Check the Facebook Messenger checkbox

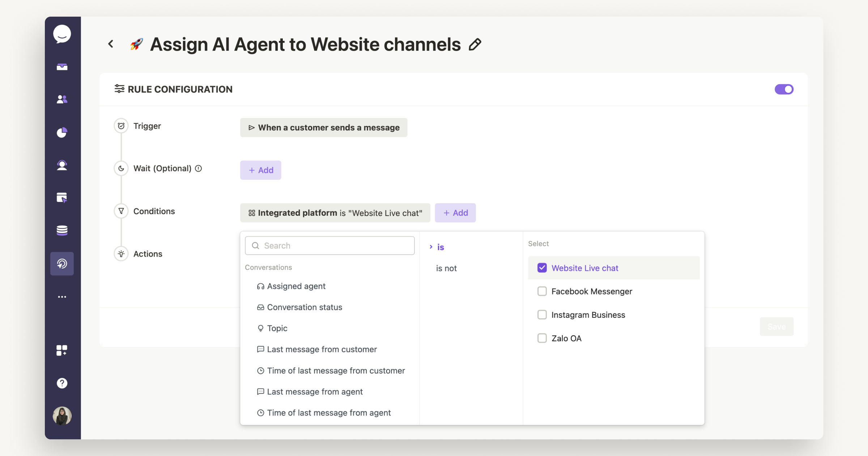541,291
